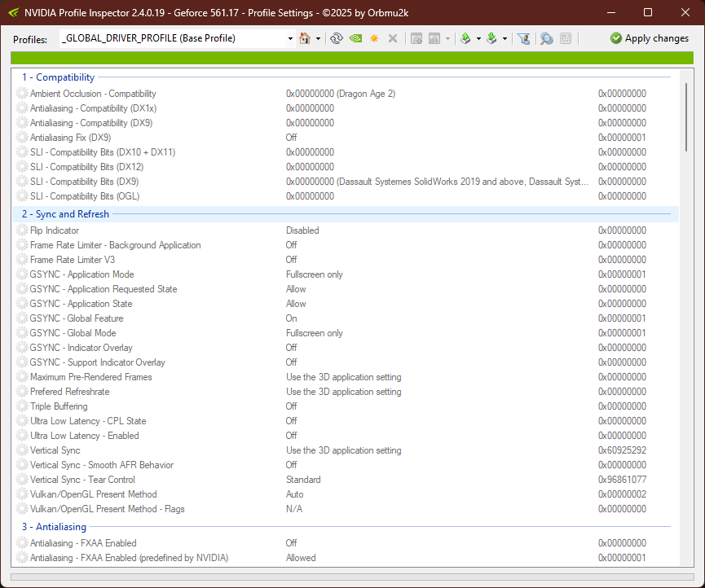705x588 pixels.
Task: Open the dropdown arrow next to the home icon
Action: [x=319, y=38]
